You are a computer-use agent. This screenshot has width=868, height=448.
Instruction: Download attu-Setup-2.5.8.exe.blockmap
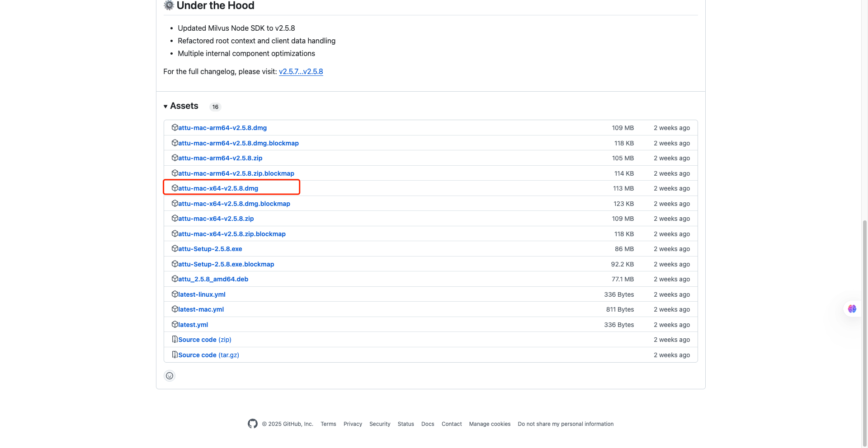pos(226,264)
